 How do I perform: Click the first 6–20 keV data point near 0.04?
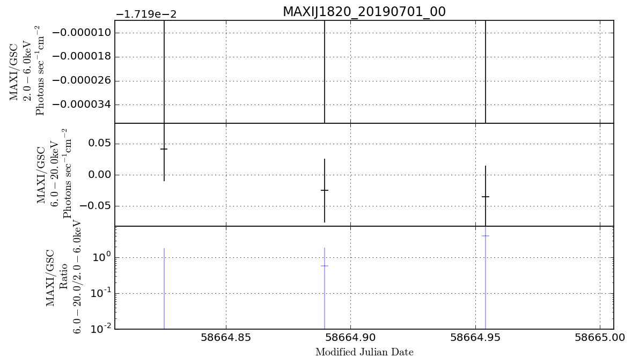coord(164,149)
